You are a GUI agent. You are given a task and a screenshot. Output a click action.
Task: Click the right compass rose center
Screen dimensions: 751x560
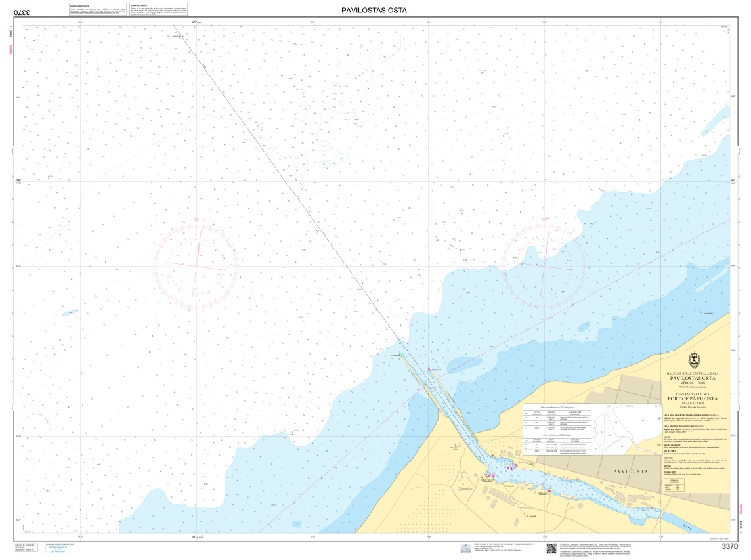(x=544, y=265)
